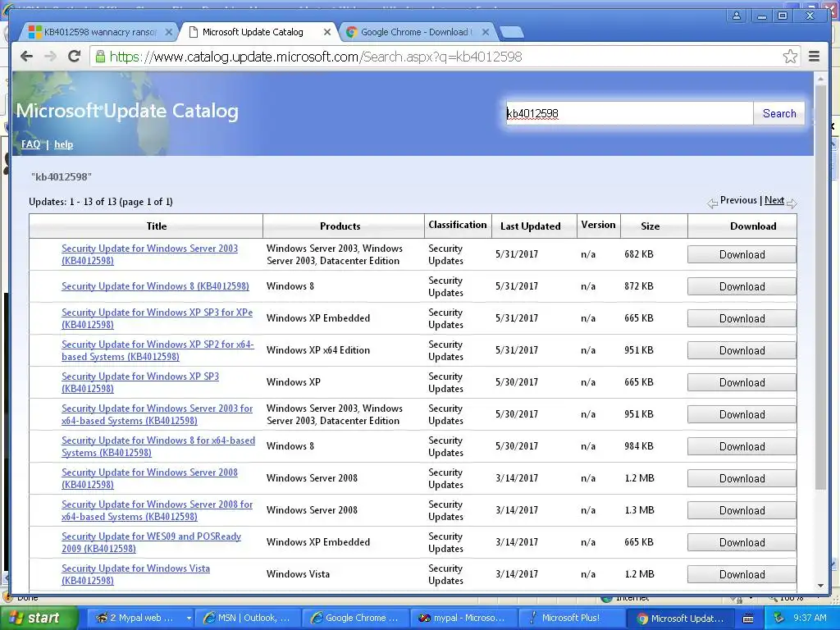
Task: Open Security Update for Windows Server 2008 (KB4012598)
Action: [x=149, y=478]
